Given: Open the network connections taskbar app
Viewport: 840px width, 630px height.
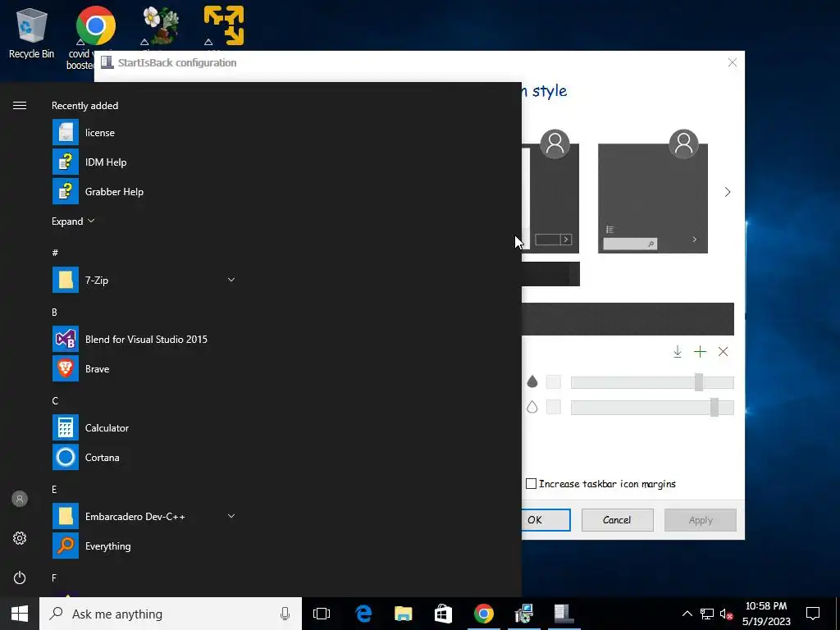Looking at the screenshot, I should pyautogui.click(x=523, y=614).
